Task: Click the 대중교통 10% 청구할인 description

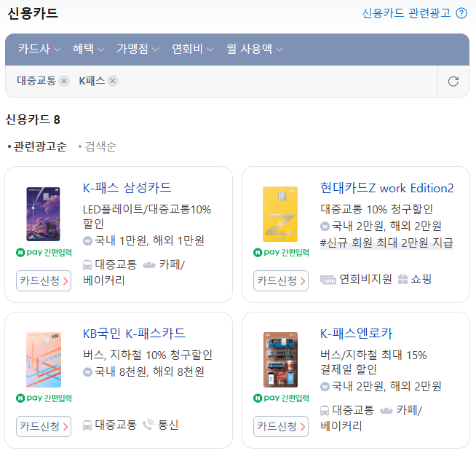Action: coord(377,209)
